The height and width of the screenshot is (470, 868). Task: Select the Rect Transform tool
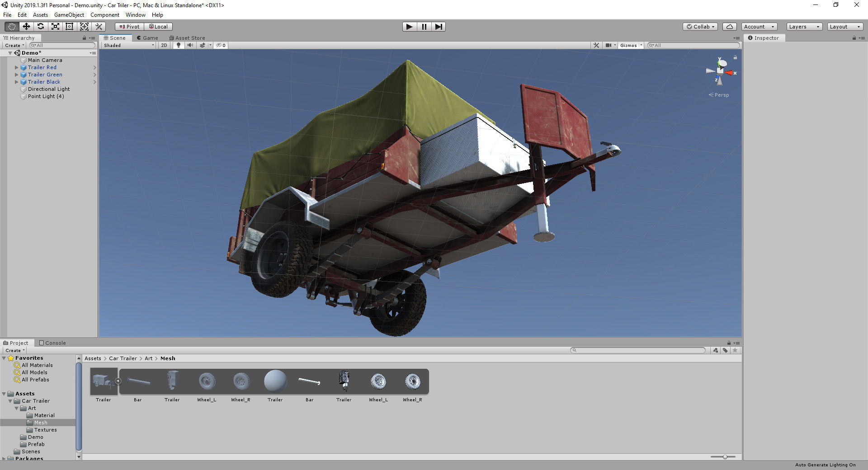tap(70, 27)
